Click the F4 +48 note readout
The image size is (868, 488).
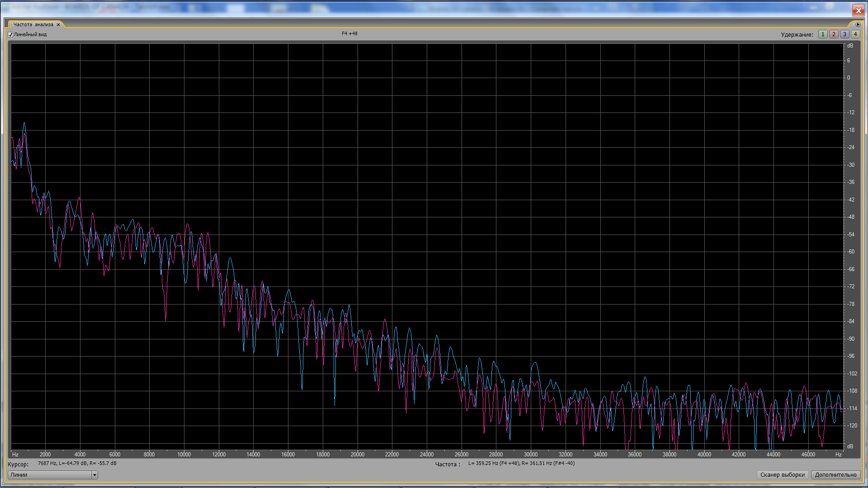tap(349, 33)
